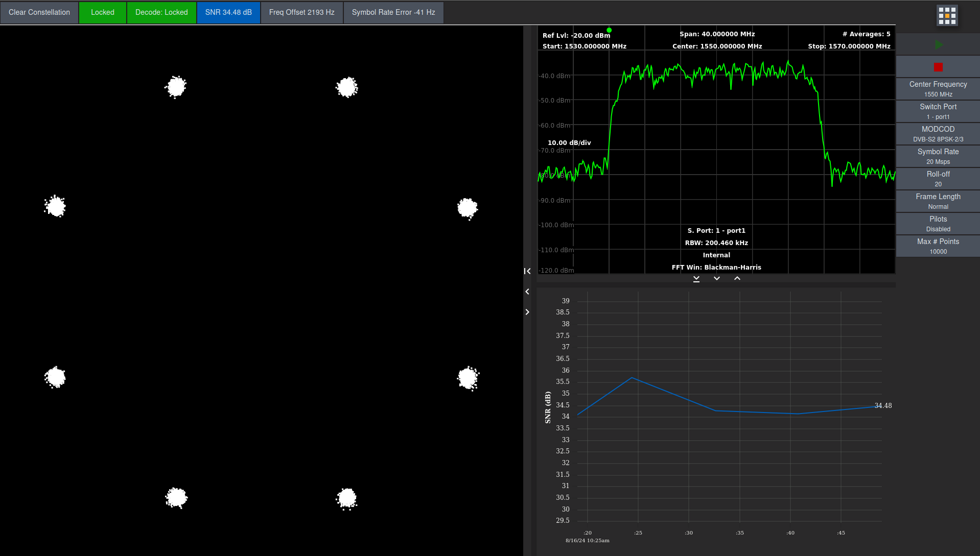The width and height of the screenshot is (980, 556).
Task: Click the Decode: Locked status indicator
Action: [x=161, y=12]
